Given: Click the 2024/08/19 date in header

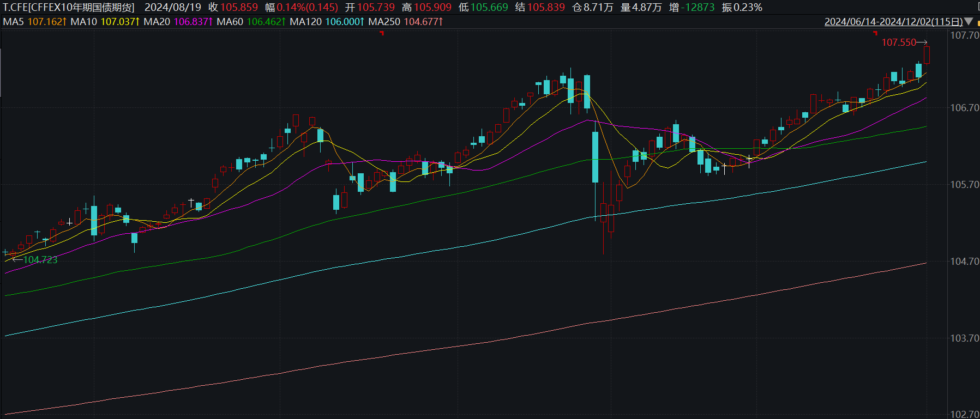Looking at the screenshot, I should click(172, 8).
